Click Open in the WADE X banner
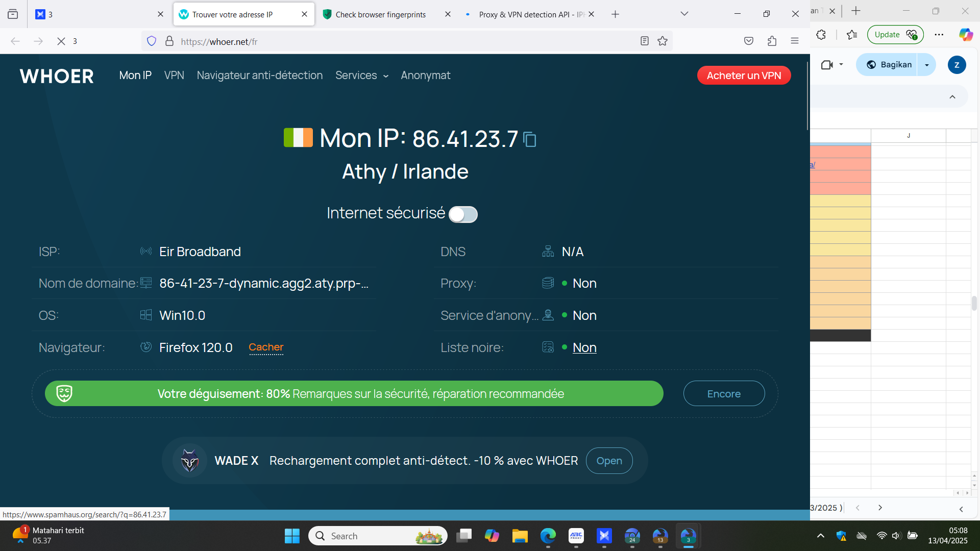Screen dimensions: 980x551 click(x=609, y=461)
